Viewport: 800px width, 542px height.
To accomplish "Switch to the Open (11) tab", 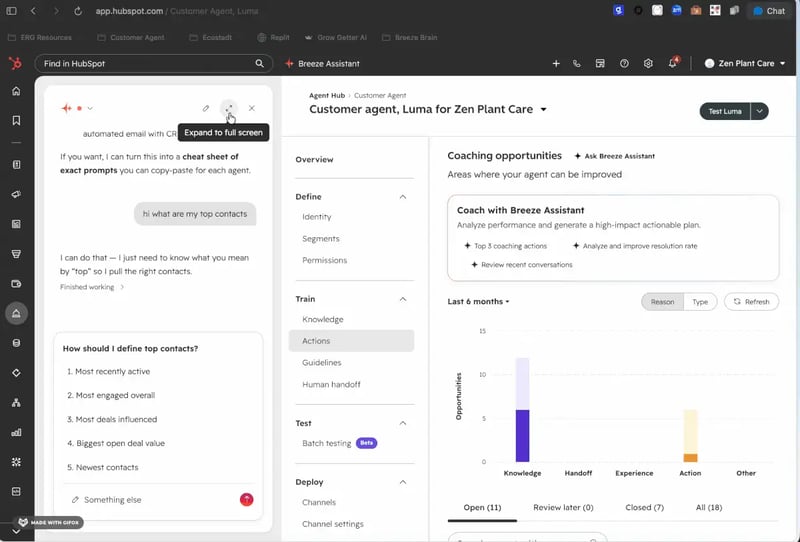I will click(x=482, y=507).
